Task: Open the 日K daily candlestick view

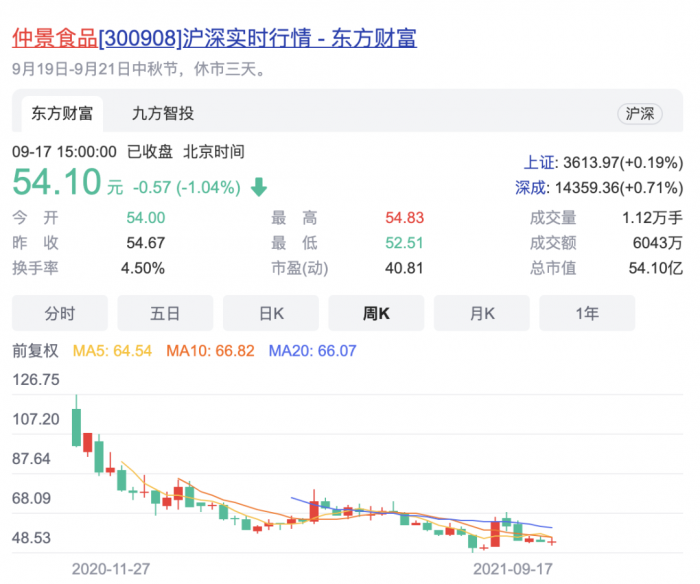Action: (x=271, y=313)
